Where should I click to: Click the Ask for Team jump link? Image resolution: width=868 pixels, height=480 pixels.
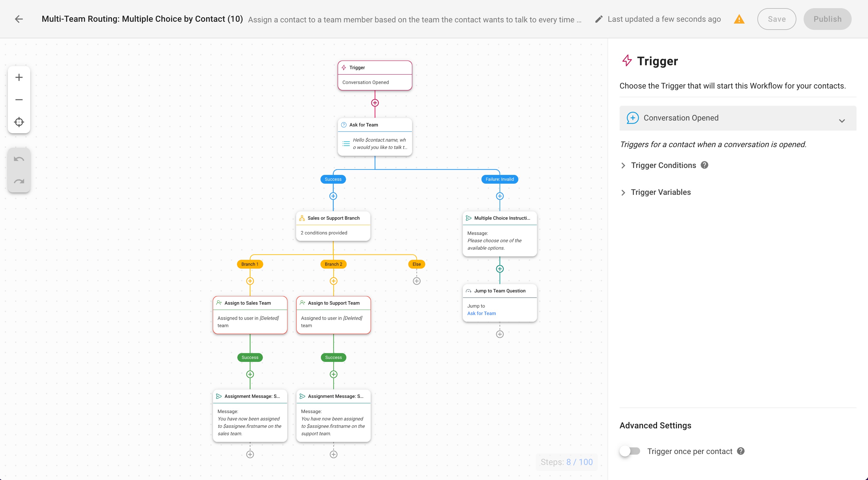tap(481, 313)
